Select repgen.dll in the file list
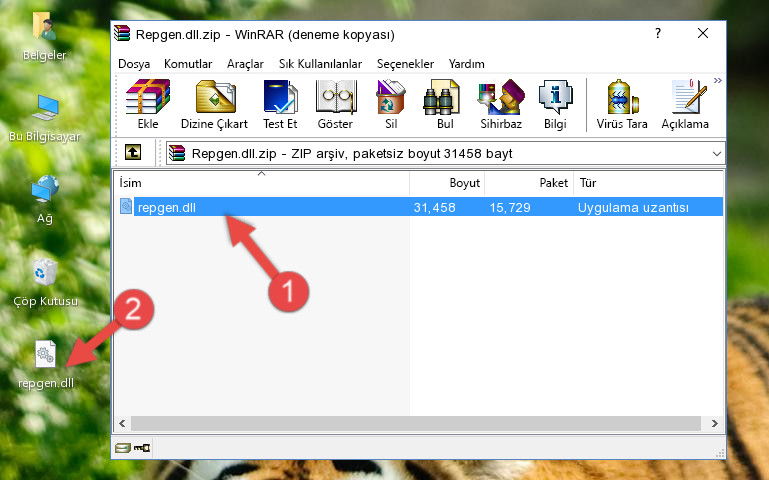The width and height of the screenshot is (769, 480). tap(419, 207)
